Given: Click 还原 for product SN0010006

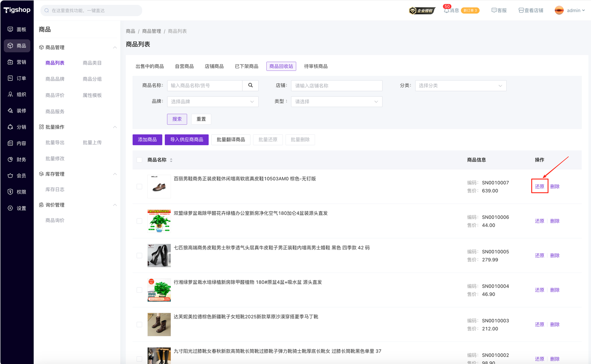Looking at the screenshot, I should coord(539,221).
